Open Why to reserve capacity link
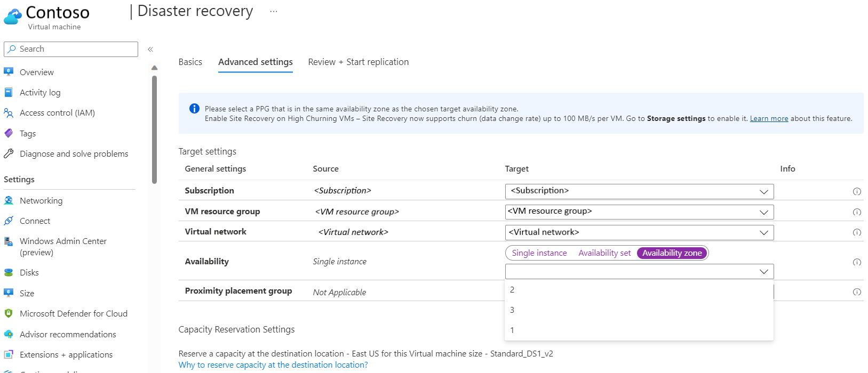Viewport: 868px width, 373px height. point(273,365)
